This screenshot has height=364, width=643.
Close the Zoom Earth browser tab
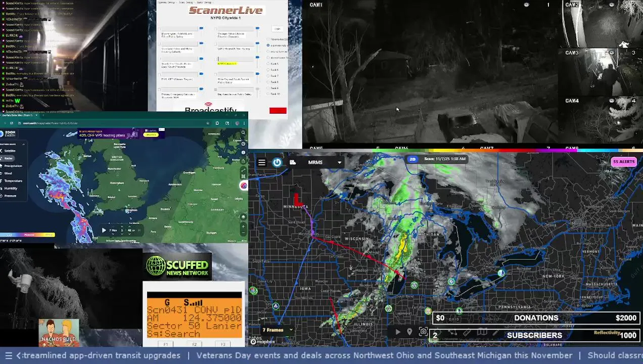tap(36, 115)
